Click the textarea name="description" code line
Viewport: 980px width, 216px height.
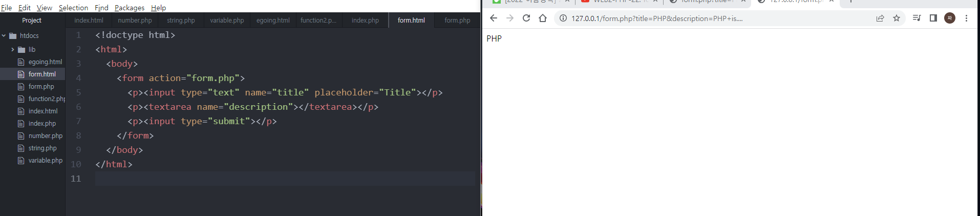(x=253, y=107)
